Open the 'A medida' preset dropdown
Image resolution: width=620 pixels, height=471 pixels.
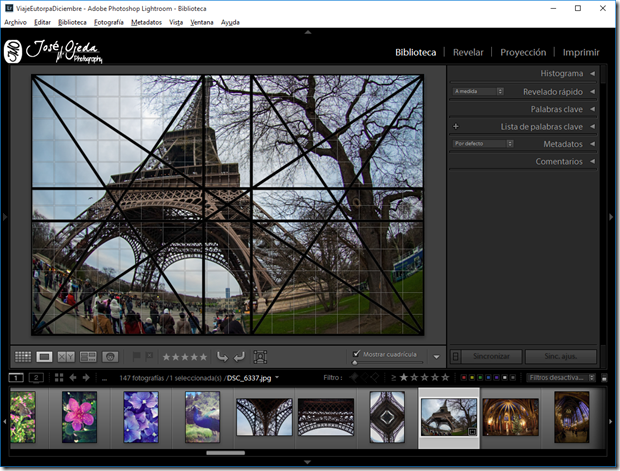(478, 91)
